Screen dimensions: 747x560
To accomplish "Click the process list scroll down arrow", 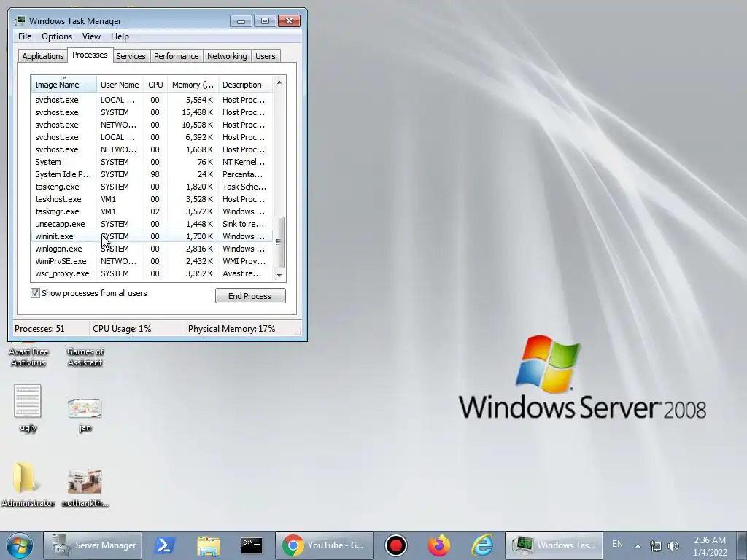I will (279, 275).
